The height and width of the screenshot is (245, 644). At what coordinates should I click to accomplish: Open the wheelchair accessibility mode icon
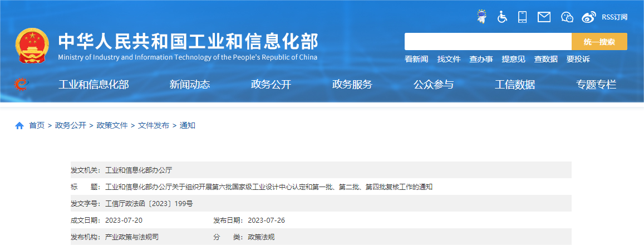pos(502,17)
